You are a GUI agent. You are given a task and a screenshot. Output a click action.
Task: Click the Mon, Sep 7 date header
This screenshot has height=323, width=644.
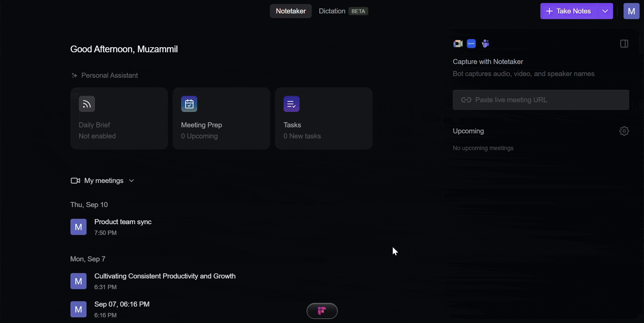(x=88, y=259)
